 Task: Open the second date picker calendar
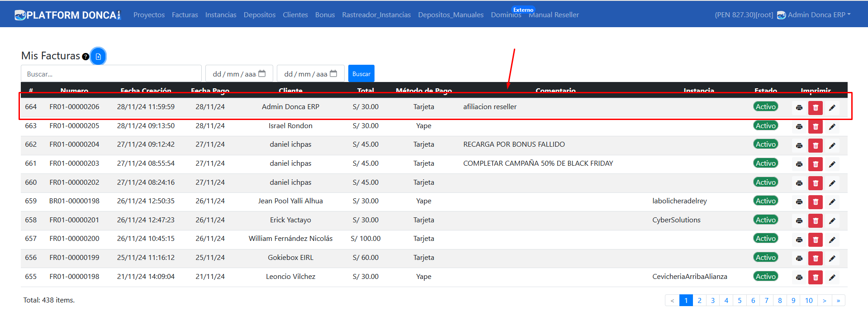(x=333, y=74)
